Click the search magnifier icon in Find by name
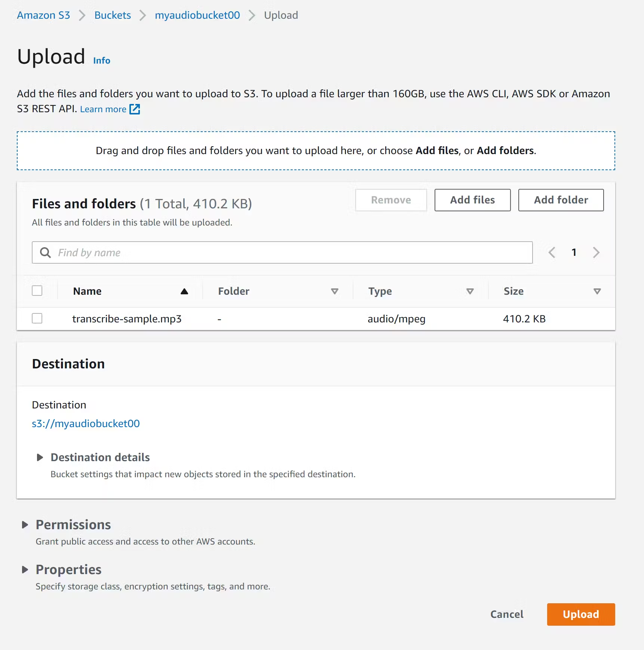Screen dimensions: 644x650 coord(45,253)
